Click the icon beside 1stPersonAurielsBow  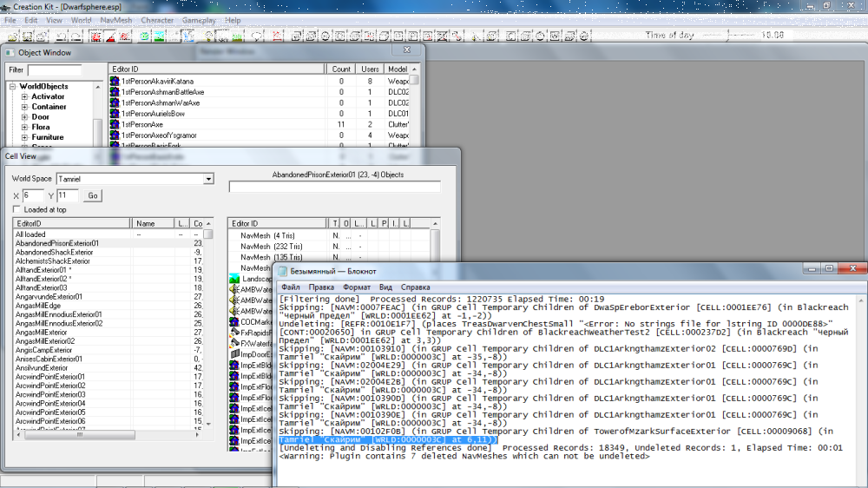(x=115, y=114)
